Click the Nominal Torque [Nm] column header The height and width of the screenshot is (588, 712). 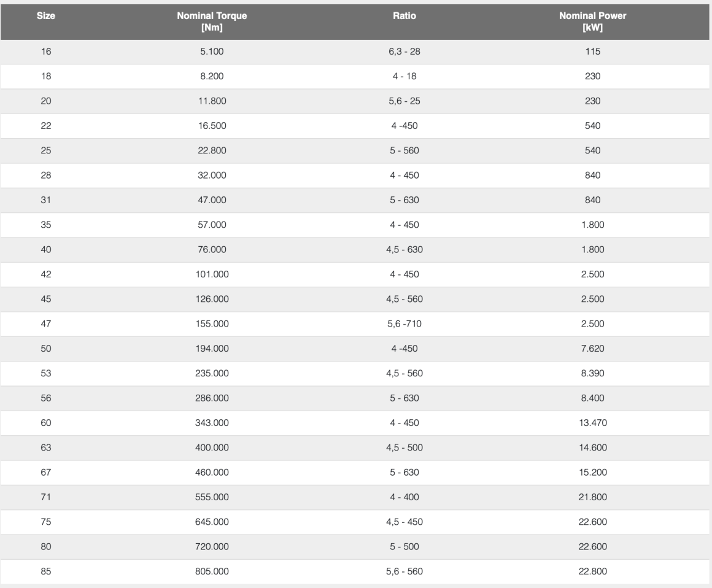211,22
